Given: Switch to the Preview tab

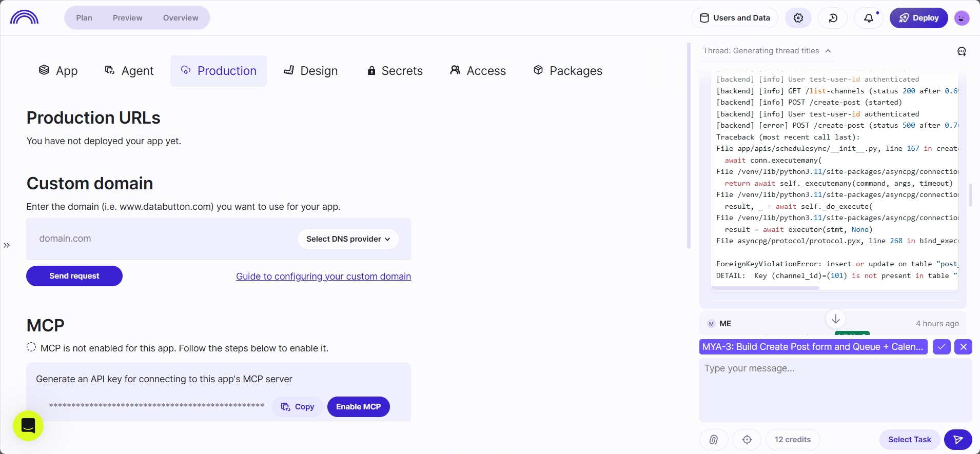Looking at the screenshot, I should [128, 18].
